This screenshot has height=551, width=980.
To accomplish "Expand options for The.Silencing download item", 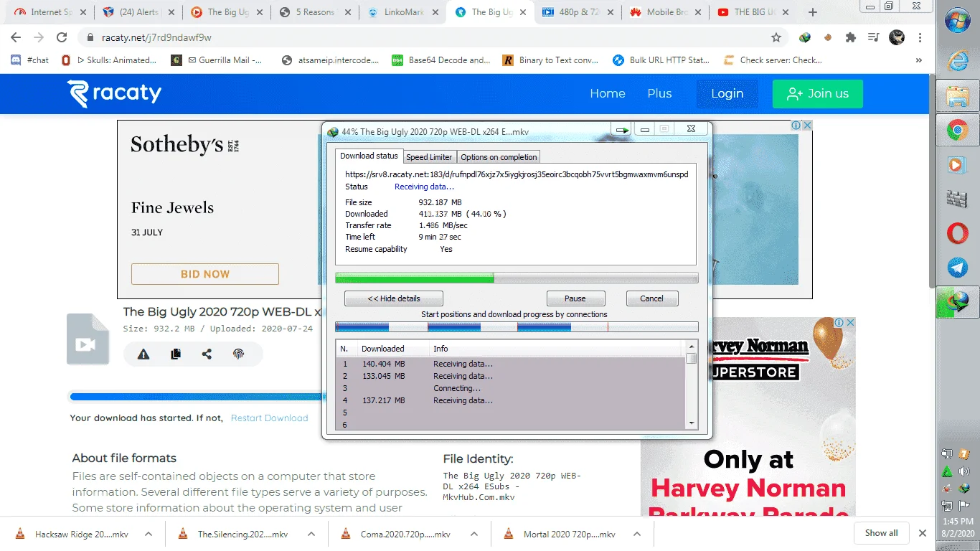I will [311, 534].
